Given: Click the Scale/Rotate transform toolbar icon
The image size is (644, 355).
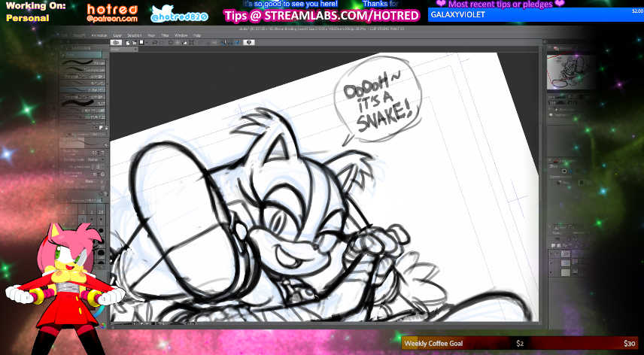Looking at the screenshot, I should (191, 43).
